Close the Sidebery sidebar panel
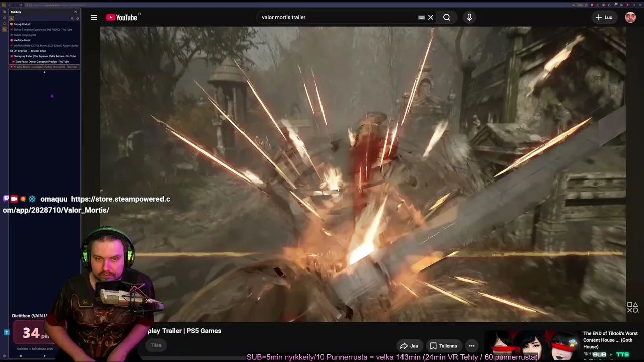The height and width of the screenshot is (362, 644). [76, 12]
